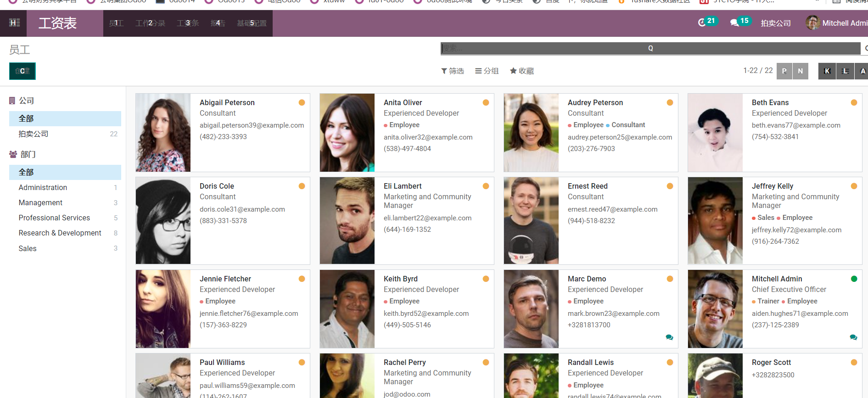Click the 1-22 / 22 pager counter

(x=758, y=71)
